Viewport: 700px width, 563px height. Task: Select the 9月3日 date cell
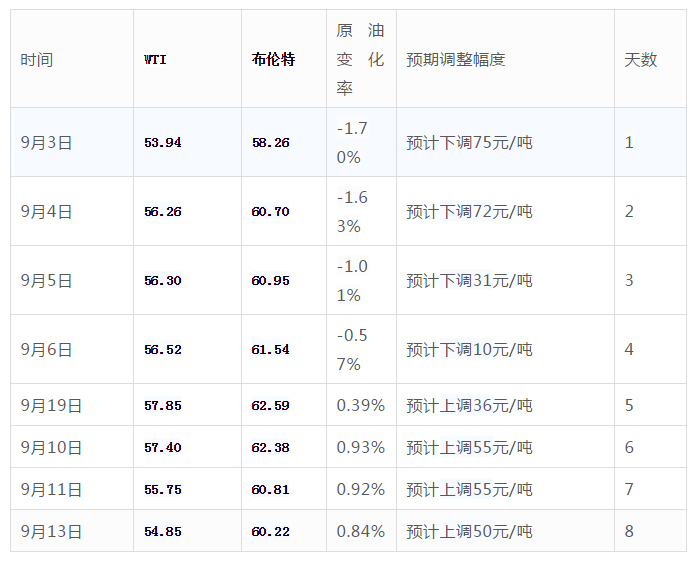pyautogui.click(x=47, y=142)
